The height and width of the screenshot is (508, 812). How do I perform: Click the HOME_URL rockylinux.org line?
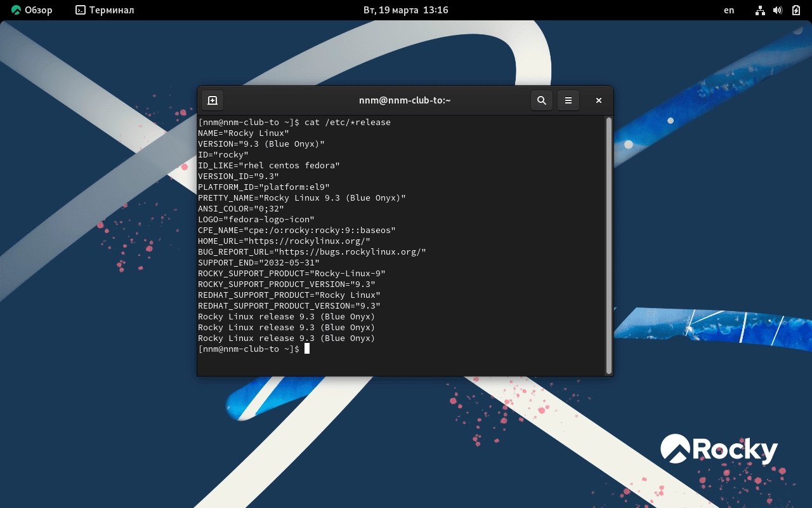(284, 241)
